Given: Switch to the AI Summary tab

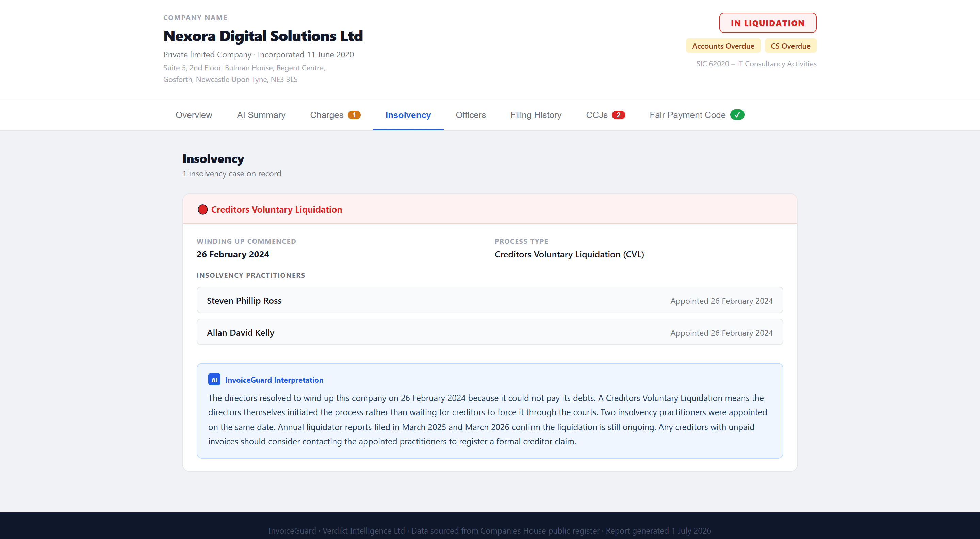Looking at the screenshot, I should click(261, 115).
